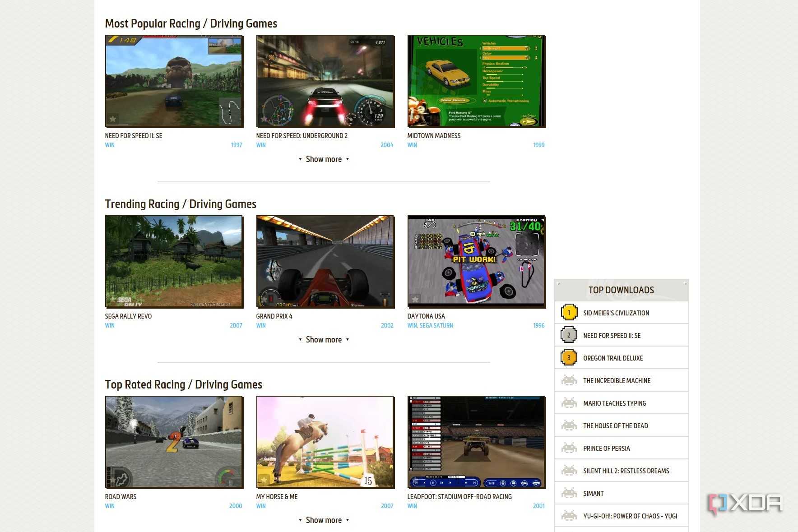The height and width of the screenshot is (532, 798).
Task: Click the silver rank 2 badge icon
Action: [x=569, y=335]
